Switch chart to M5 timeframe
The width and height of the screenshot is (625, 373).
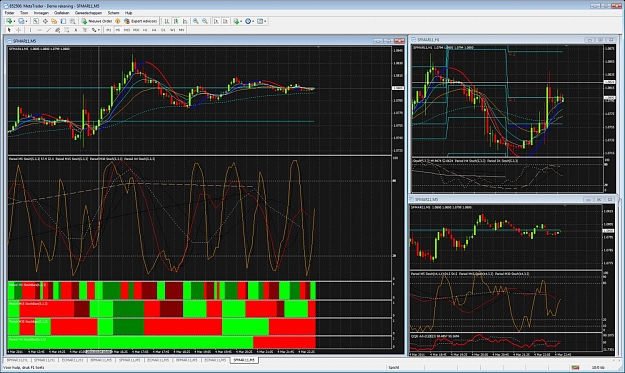tap(118, 30)
